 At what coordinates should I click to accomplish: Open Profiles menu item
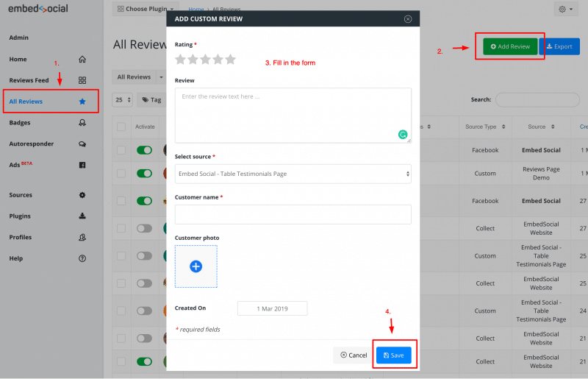tap(21, 238)
